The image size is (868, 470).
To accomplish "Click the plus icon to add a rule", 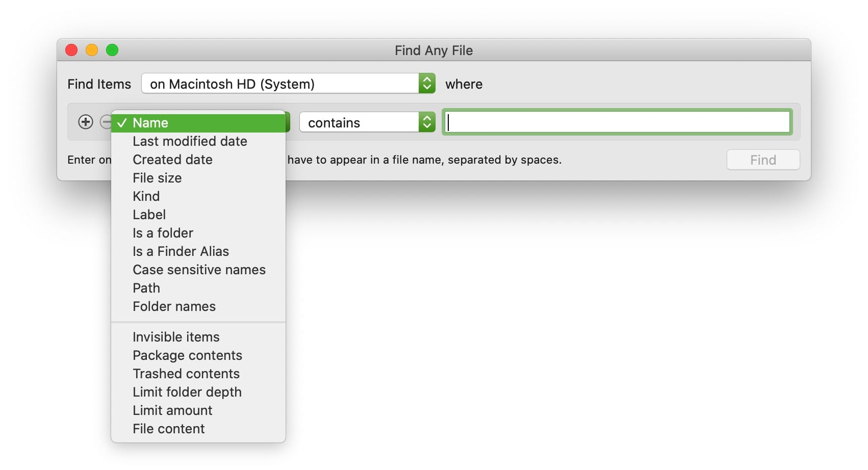I will [x=85, y=122].
